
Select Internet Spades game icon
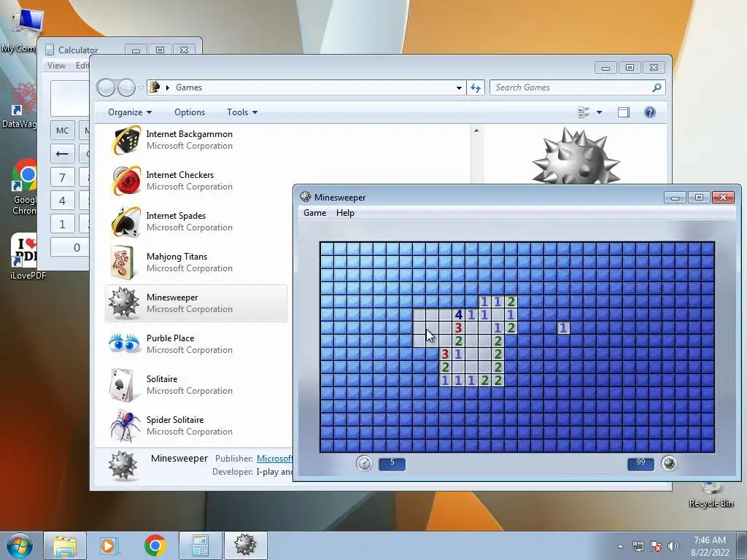pyautogui.click(x=125, y=222)
